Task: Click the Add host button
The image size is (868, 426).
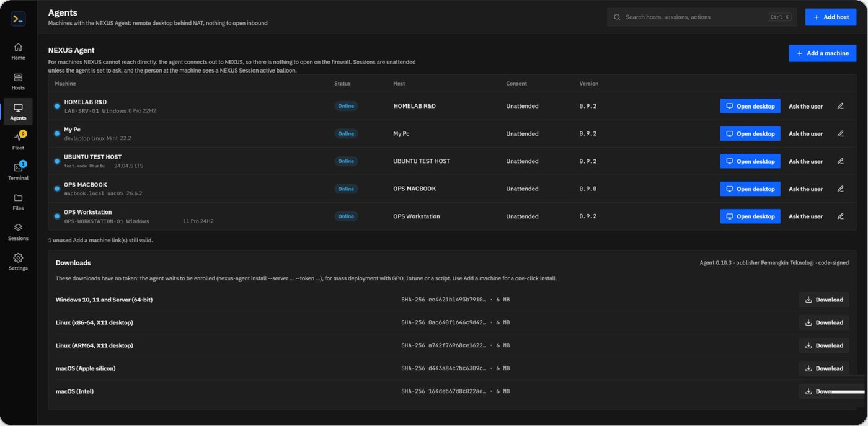Action: 831,17
